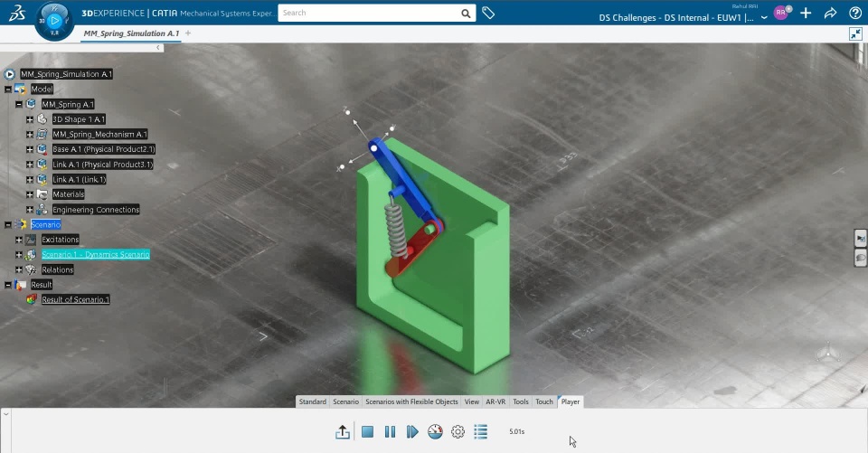Switch to the Tools tab
This screenshot has width=868, height=453.
click(x=521, y=401)
